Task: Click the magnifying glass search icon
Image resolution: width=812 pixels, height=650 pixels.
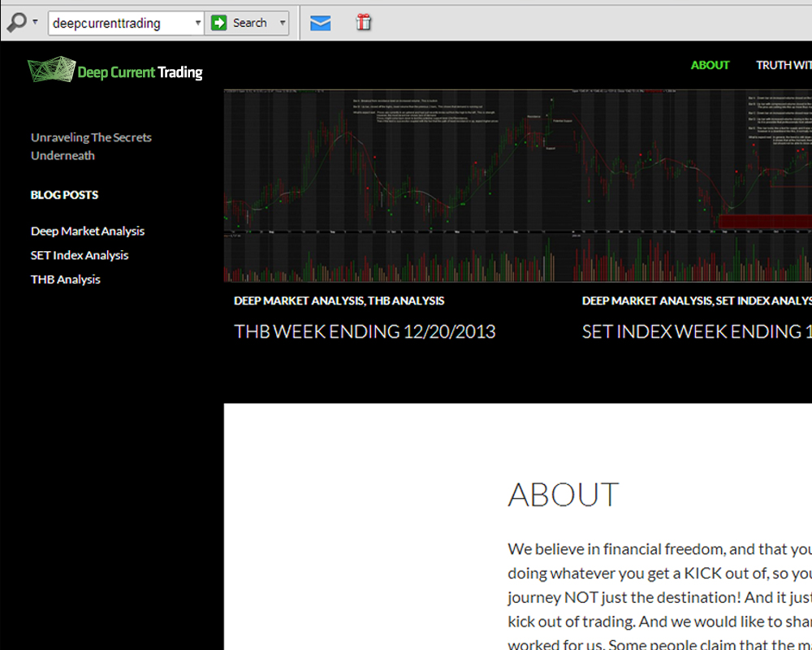Action: pos(16,22)
